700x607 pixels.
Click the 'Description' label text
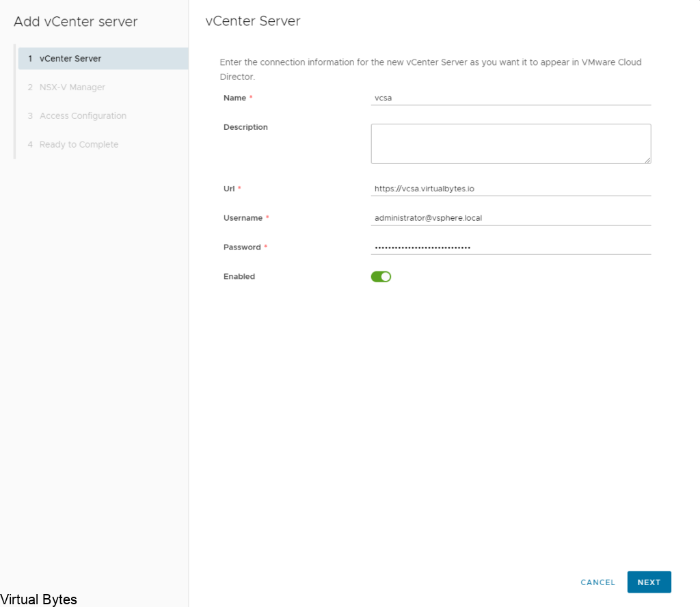pos(245,127)
